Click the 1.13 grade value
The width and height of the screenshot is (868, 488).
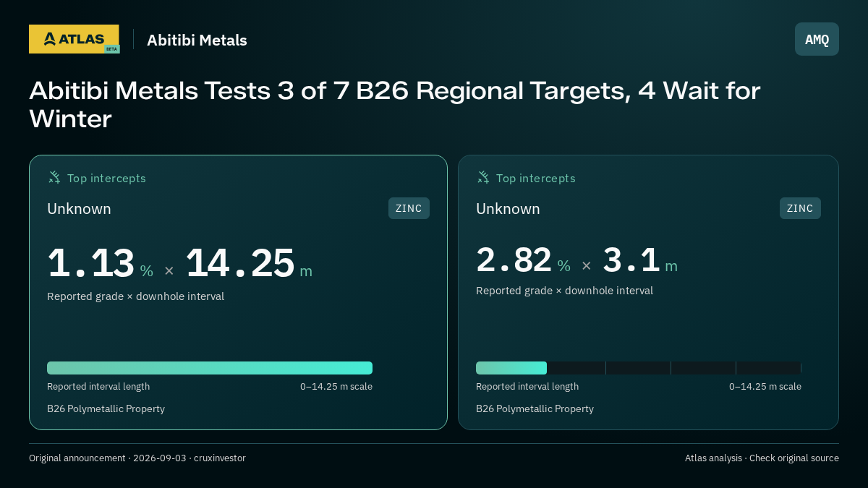click(91, 263)
